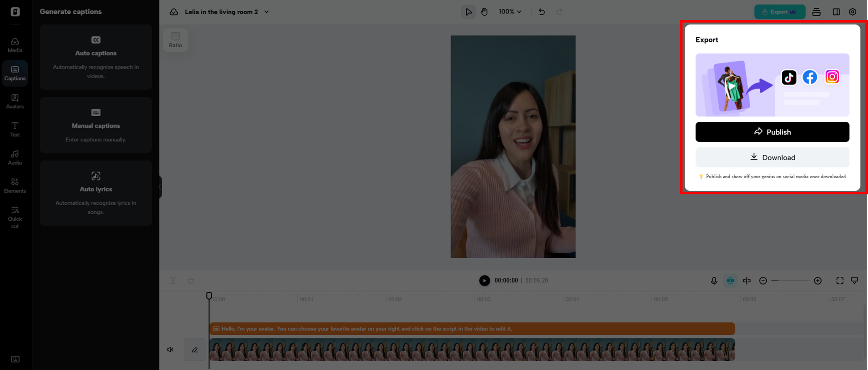
Task: Play the timeline preview
Action: coord(484,281)
